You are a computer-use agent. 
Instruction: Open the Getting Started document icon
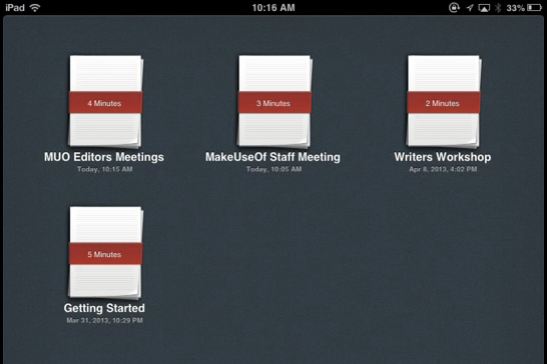(x=105, y=252)
